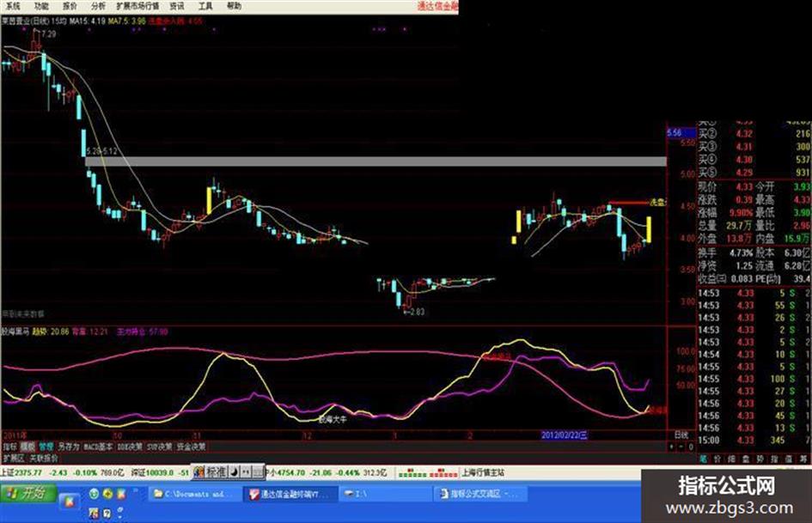Click the 7.29 high price label on the chart
812x523 pixels.
pyautogui.click(x=49, y=34)
